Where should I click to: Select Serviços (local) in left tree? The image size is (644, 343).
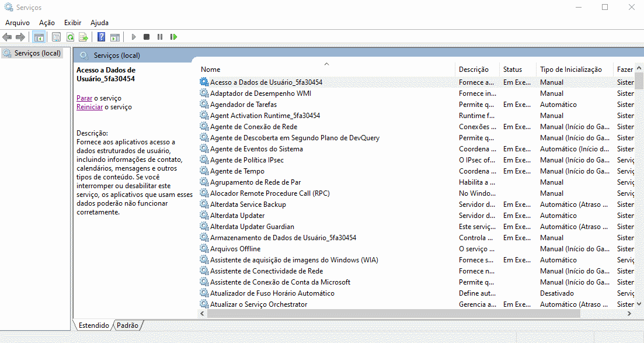click(x=32, y=53)
